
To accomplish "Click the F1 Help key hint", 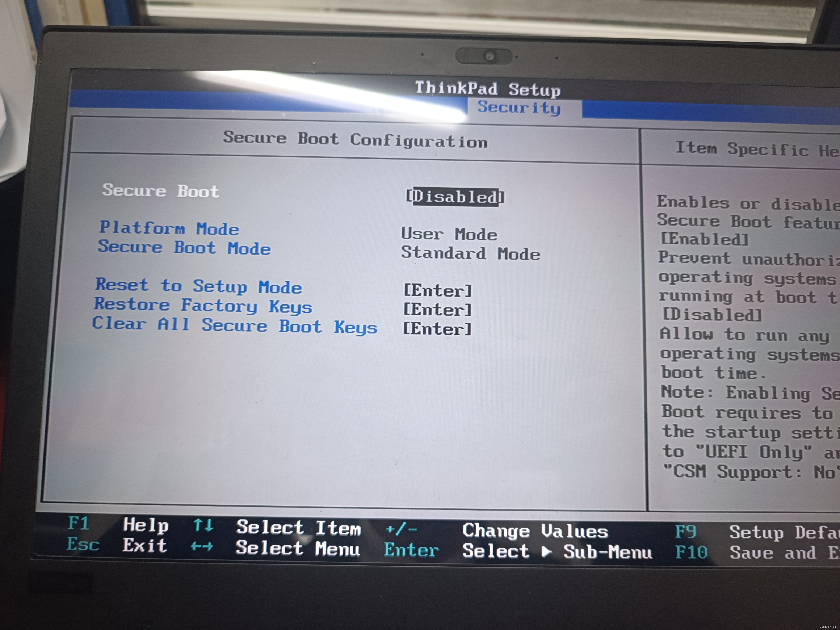I will [79, 523].
